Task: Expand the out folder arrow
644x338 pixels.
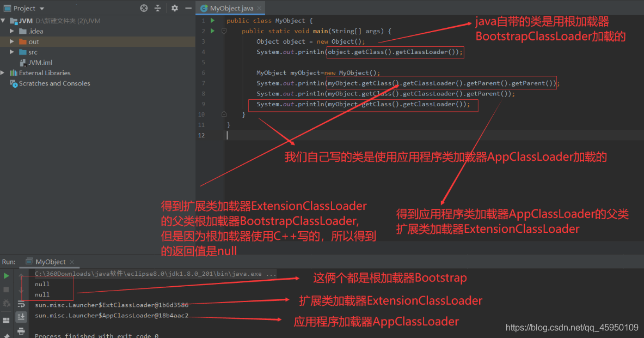Action: (x=12, y=41)
